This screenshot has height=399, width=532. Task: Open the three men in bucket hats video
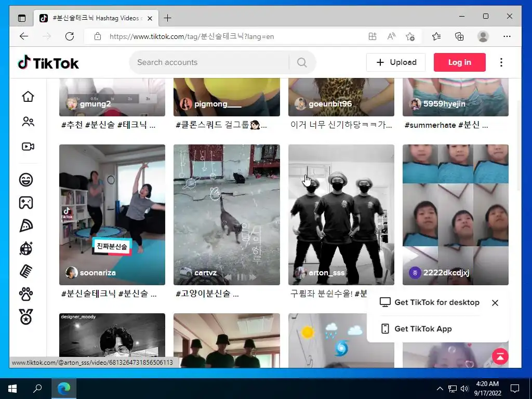pyautogui.click(x=227, y=340)
